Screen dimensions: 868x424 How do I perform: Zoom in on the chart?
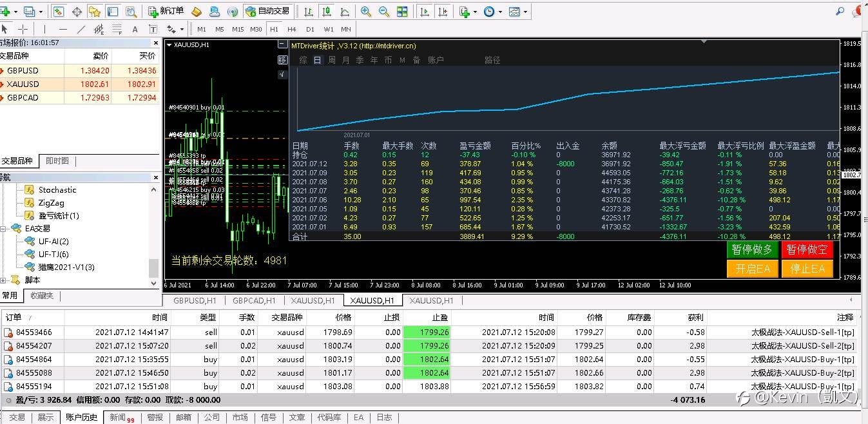(366, 12)
